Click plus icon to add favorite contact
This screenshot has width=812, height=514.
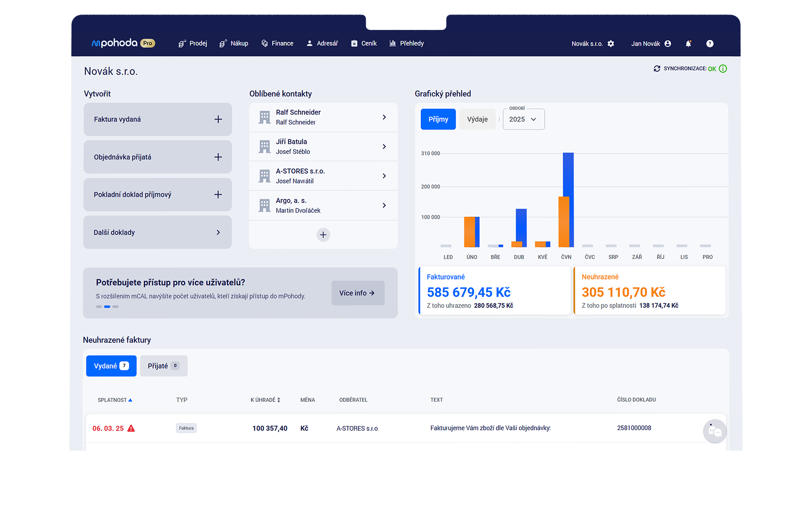323,235
